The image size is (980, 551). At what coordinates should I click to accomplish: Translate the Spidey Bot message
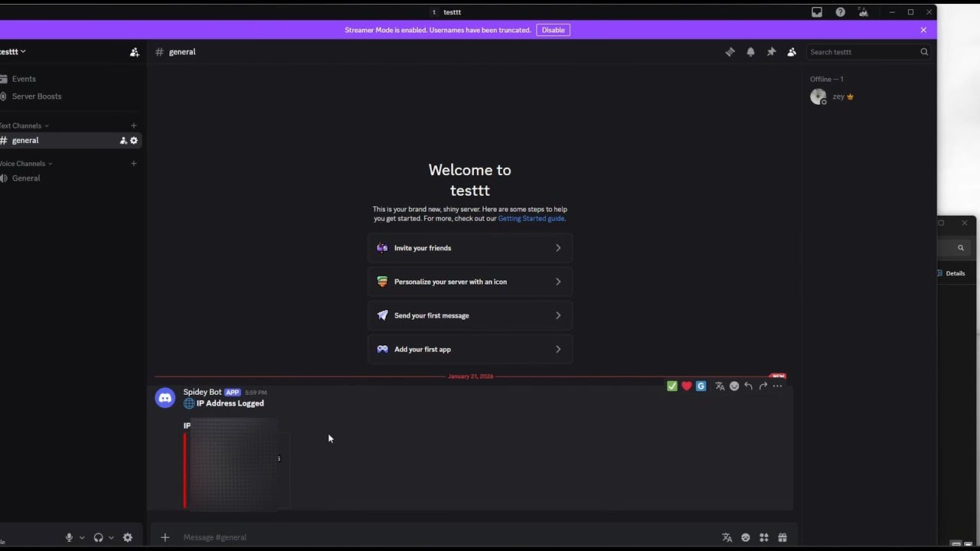click(x=720, y=386)
